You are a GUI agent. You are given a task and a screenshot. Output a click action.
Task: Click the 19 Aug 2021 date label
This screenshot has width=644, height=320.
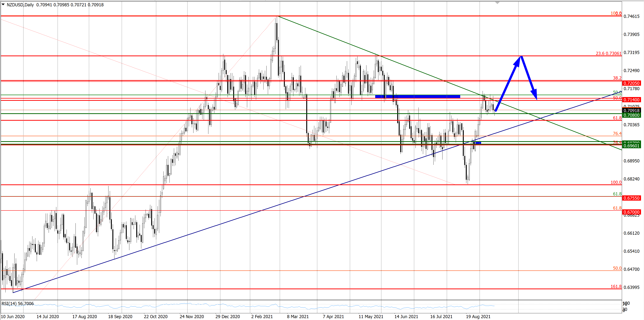pyautogui.click(x=478, y=316)
